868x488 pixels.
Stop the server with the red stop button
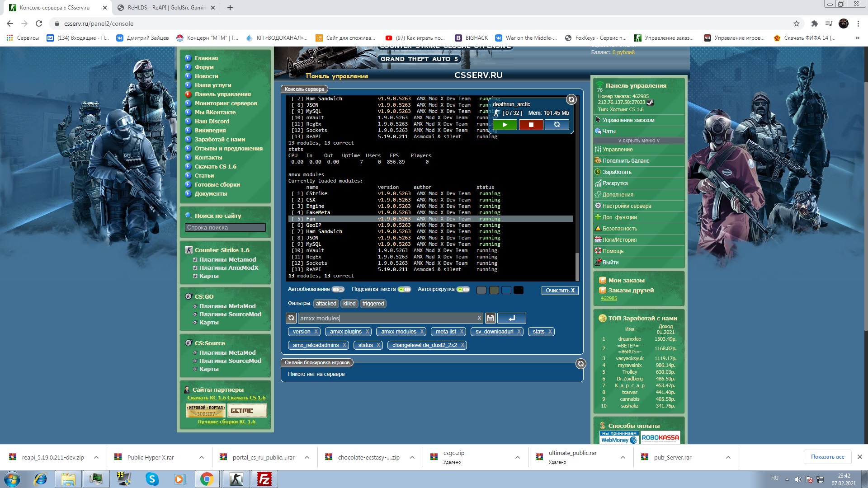531,125
